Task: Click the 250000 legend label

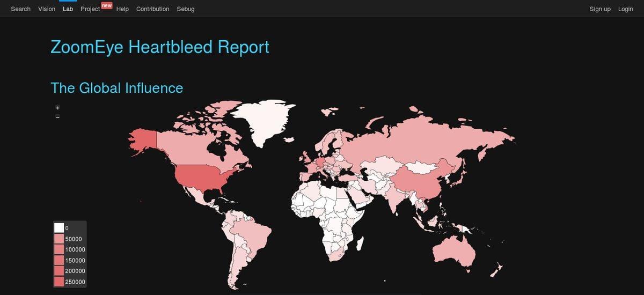Action: (75, 282)
